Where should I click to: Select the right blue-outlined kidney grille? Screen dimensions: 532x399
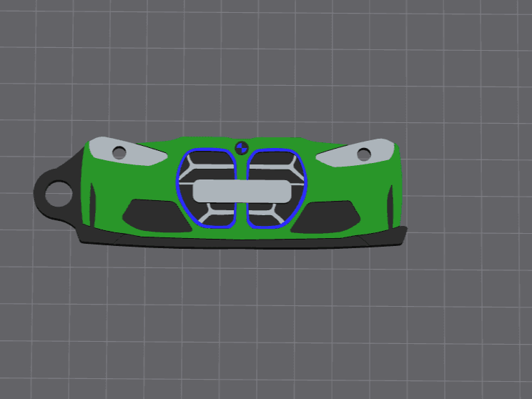(x=277, y=188)
